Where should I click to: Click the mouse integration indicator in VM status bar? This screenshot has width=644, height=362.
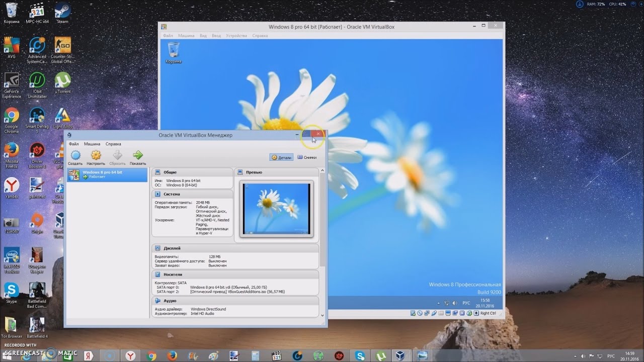tap(470, 313)
